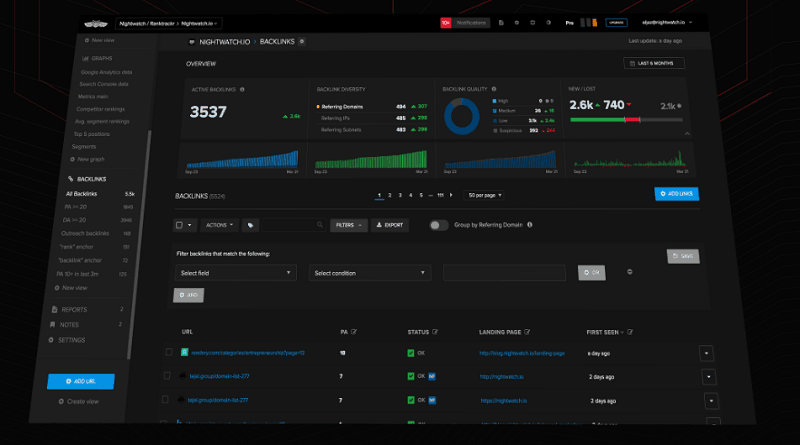Screen dimensions: 800x445
Task: Click the search magnifier icon in backlinks toolbar
Action: (x=319, y=225)
